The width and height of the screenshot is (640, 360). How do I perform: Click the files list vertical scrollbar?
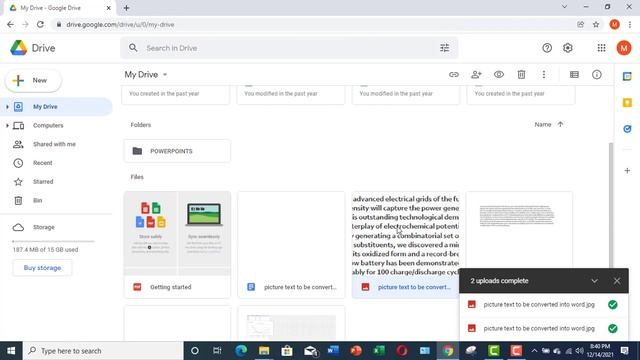[x=611, y=206]
